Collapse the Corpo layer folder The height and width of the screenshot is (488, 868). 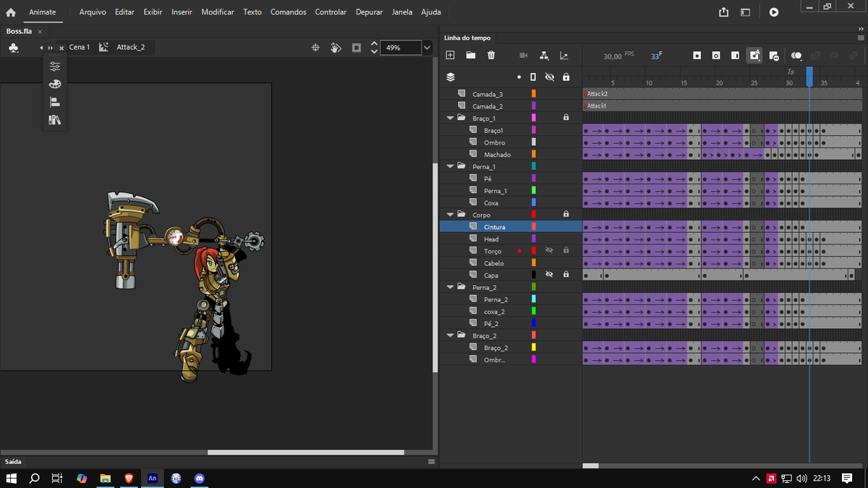tap(450, 214)
